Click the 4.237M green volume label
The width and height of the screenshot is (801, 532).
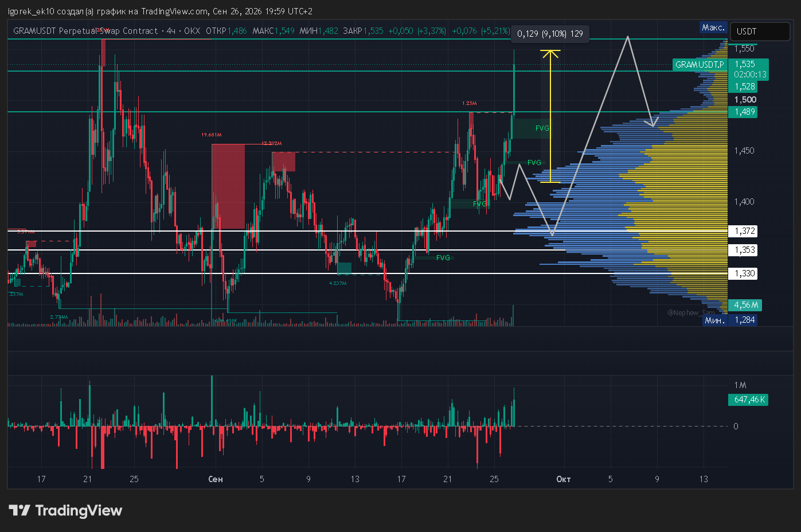tap(338, 283)
